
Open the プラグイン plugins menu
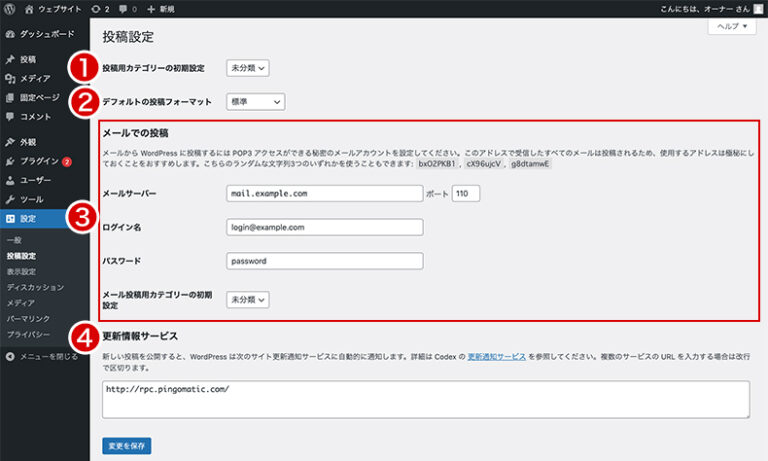coord(41,161)
